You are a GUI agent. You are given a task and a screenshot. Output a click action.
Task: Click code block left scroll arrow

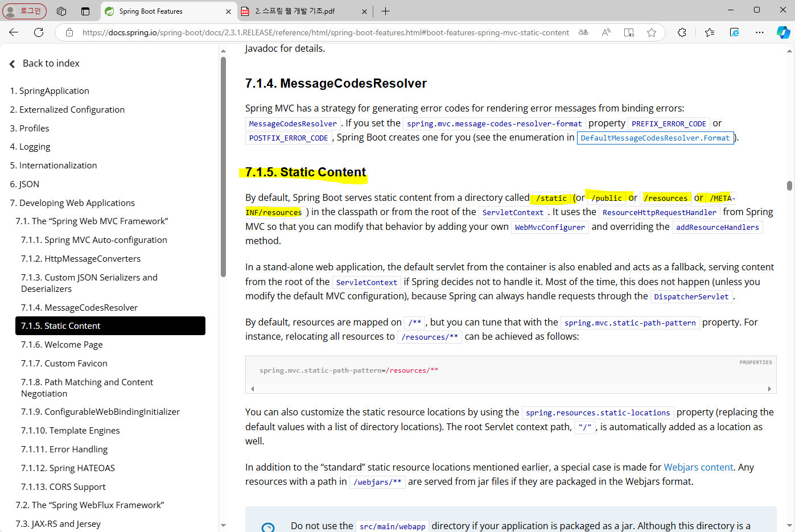tap(253, 389)
